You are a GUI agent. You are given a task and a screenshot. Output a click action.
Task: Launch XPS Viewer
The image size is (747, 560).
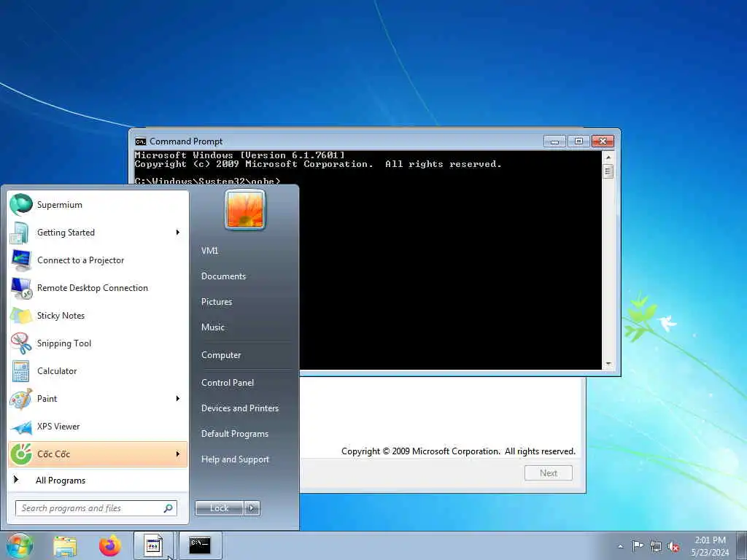98,426
